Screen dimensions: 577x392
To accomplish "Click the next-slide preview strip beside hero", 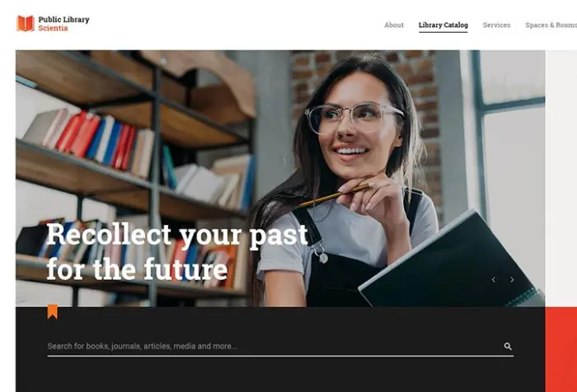I will 561,178.
